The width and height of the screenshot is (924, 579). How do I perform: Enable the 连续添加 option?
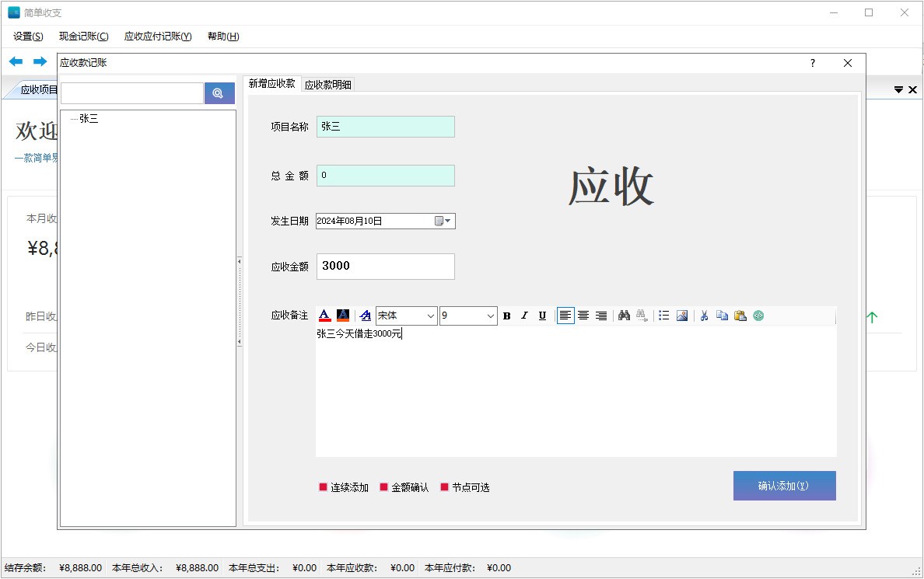point(343,487)
